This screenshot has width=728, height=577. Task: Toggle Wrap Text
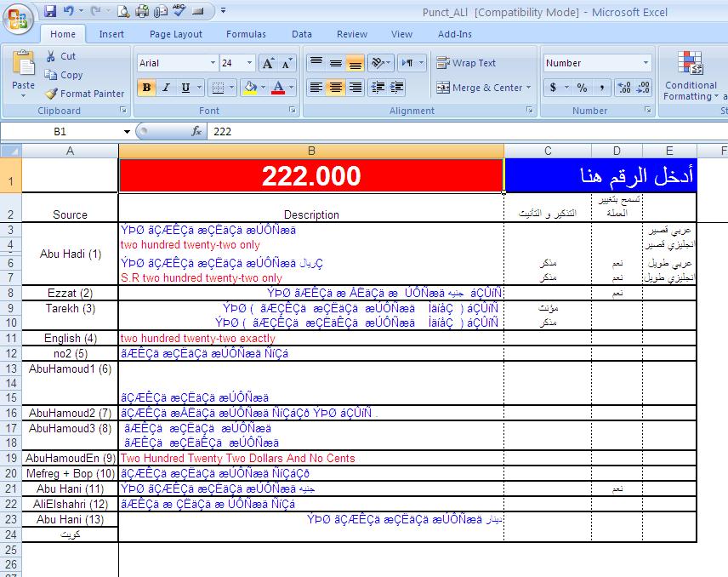point(466,63)
